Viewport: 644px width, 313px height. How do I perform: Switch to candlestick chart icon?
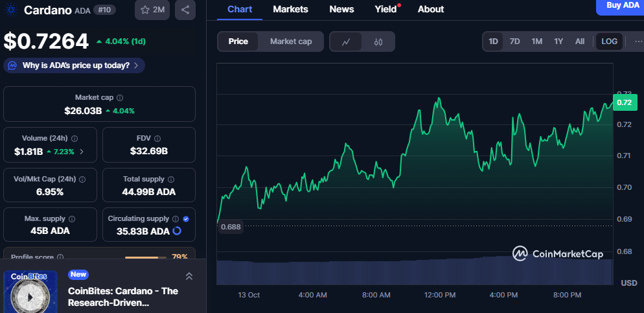[378, 41]
